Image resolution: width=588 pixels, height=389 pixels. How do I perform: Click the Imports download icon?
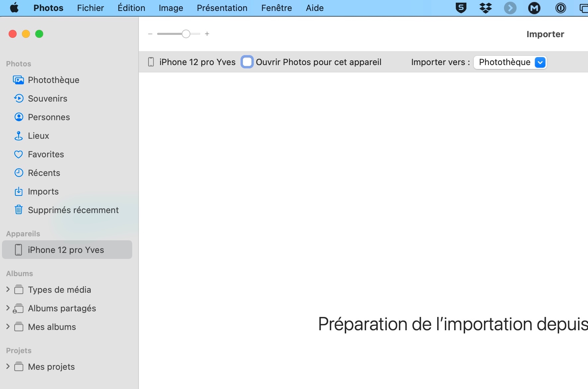click(19, 192)
